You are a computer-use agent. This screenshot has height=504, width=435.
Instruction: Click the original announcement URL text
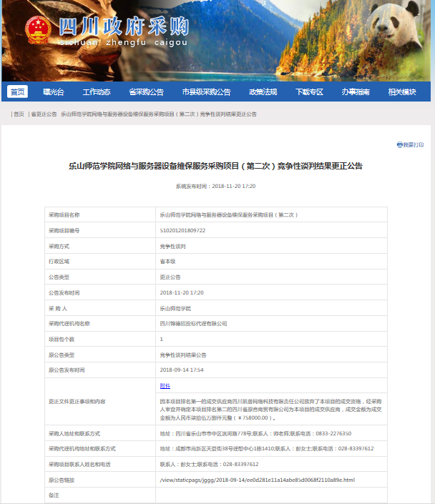[257, 480]
